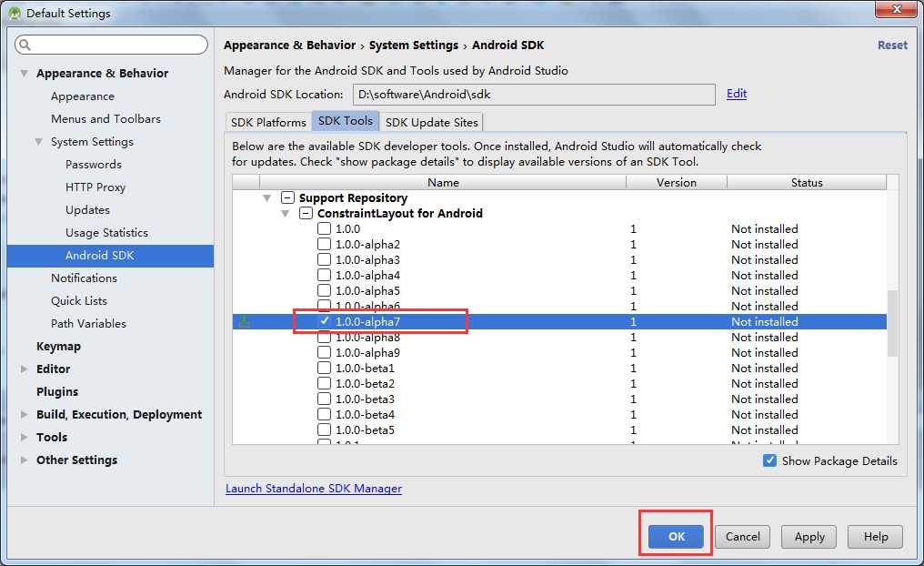Open Help for this dialog
The width and height of the screenshot is (924, 566).
[875, 537]
